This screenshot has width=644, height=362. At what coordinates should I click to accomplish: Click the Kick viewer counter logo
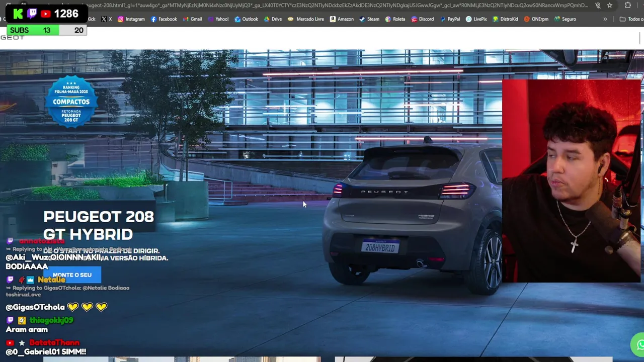[18, 14]
